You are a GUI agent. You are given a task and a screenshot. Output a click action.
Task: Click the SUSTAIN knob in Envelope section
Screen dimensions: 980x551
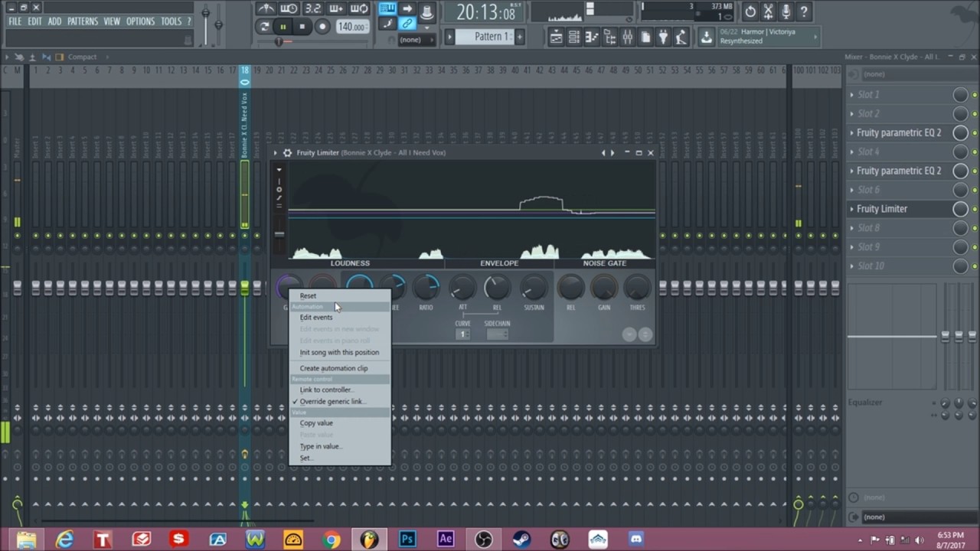534,288
